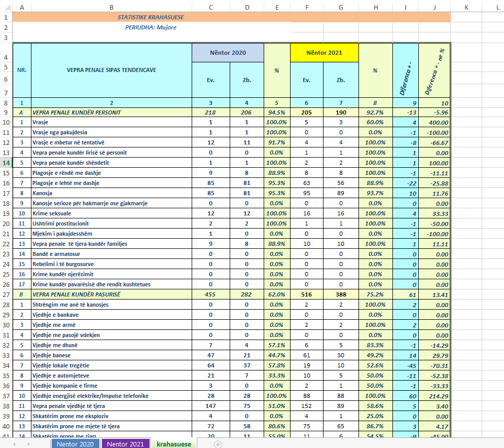
Task: Click the blue Nëntor 2020 header cell
Action: pyautogui.click(x=228, y=53)
